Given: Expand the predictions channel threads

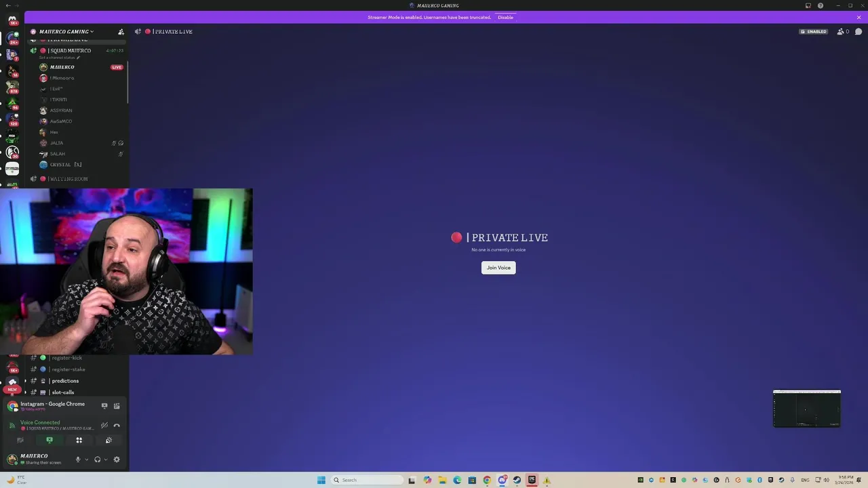Looking at the screenshot, I should (x=26, y=381).
